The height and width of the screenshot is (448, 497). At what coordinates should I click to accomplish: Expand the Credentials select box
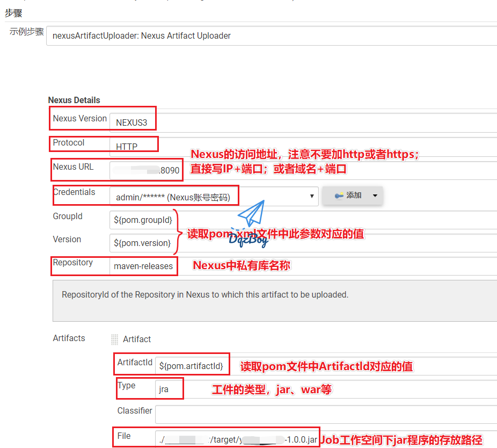(214, 197)
